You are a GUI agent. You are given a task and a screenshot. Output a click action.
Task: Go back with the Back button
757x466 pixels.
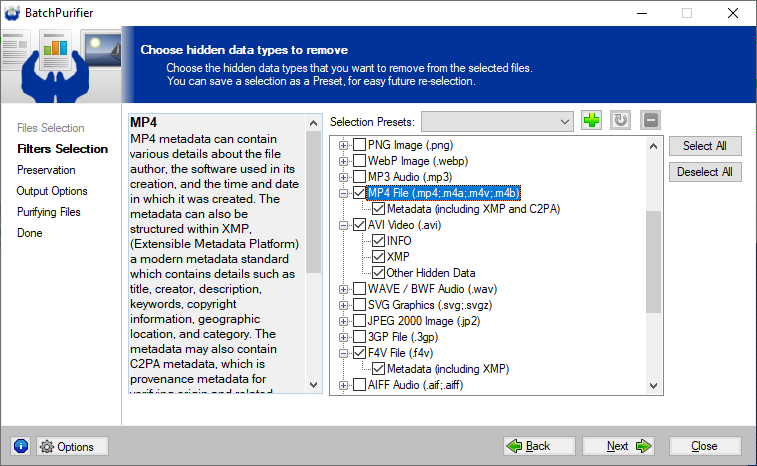(x=539, y=446)
